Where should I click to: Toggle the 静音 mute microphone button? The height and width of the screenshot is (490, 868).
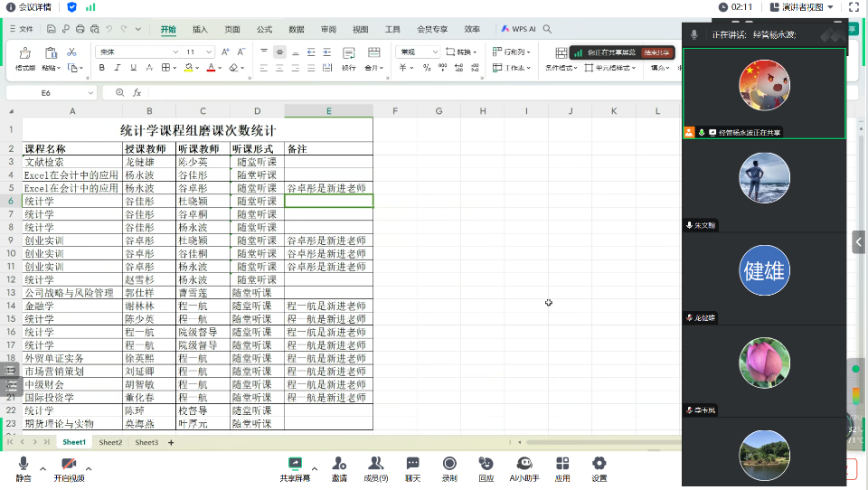(x=23, y=467)
